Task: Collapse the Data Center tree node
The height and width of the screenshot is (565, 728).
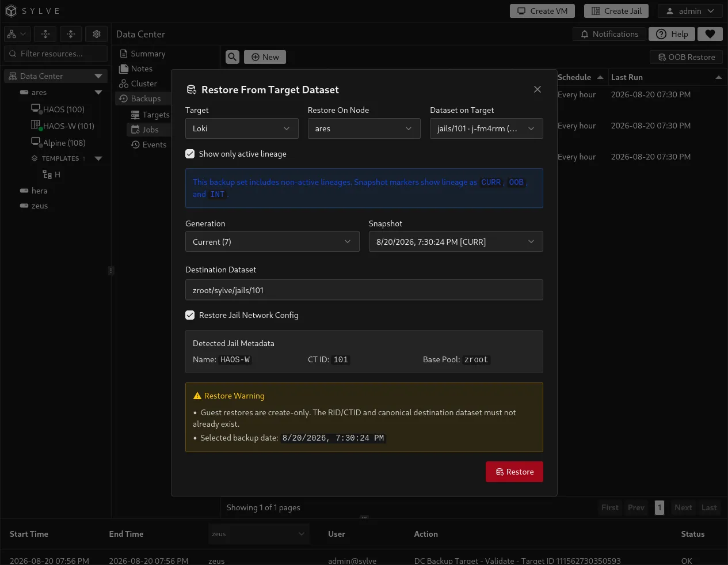Action: pos(98,76)
